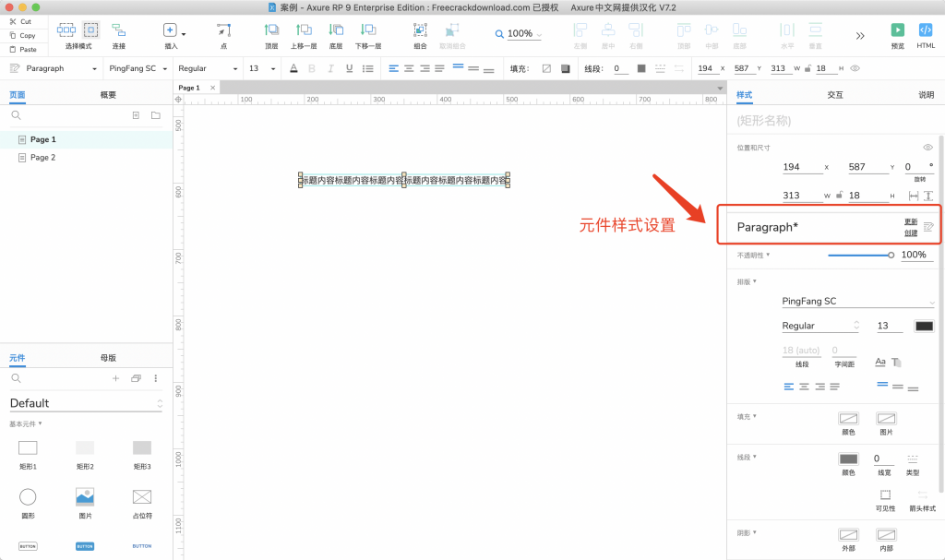Switch to the 母版 masters tab
This screenshot has width=945, height=560.
pos(108,358)
